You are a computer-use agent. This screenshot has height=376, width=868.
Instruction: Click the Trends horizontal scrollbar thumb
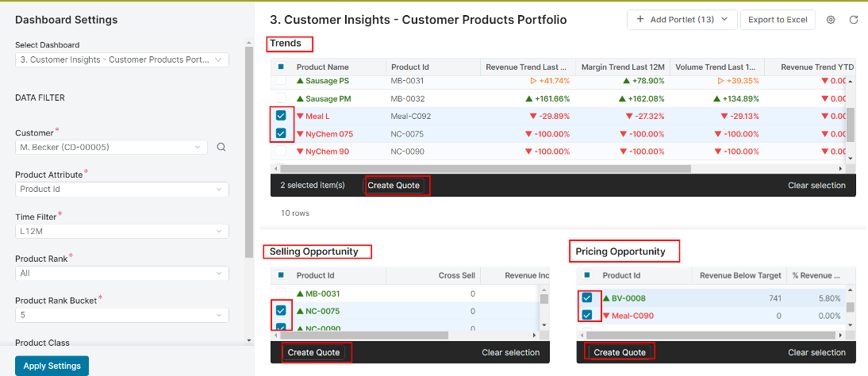click(486, 168)
